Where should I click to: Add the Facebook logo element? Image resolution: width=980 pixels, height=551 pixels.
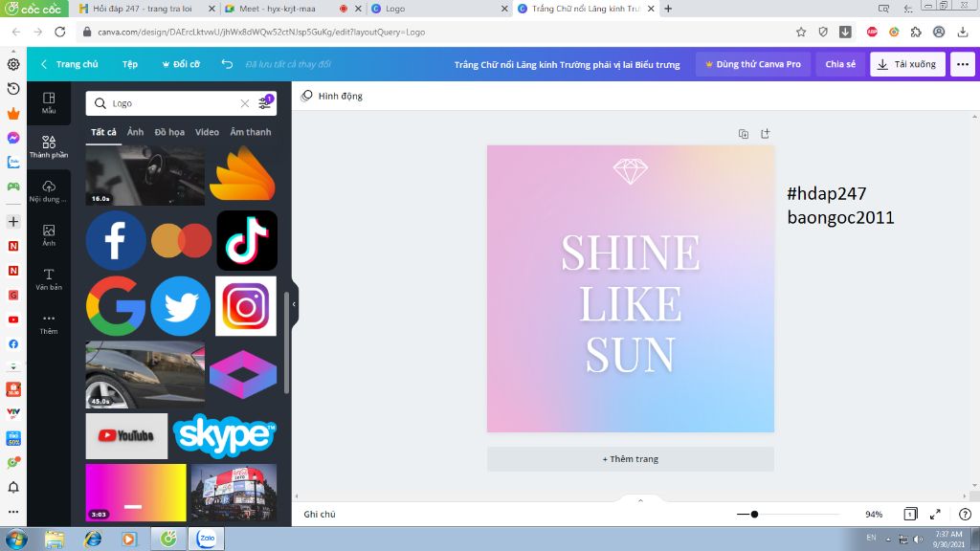click(116, 240)
